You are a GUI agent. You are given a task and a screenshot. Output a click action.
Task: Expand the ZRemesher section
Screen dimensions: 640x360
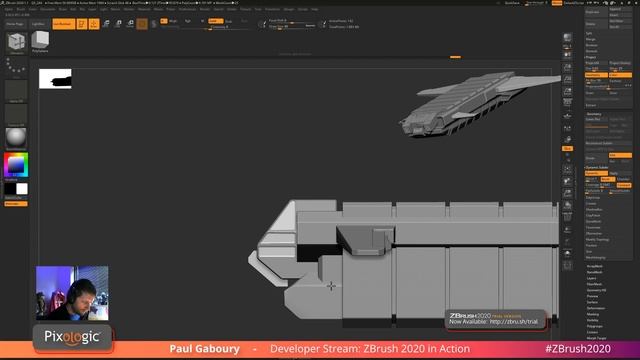[594, 233]
